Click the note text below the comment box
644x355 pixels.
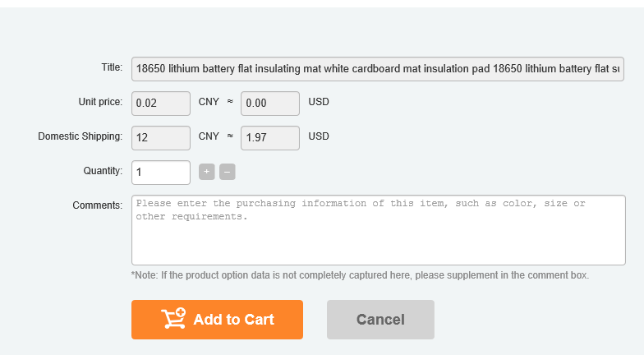tap(360, 275)
